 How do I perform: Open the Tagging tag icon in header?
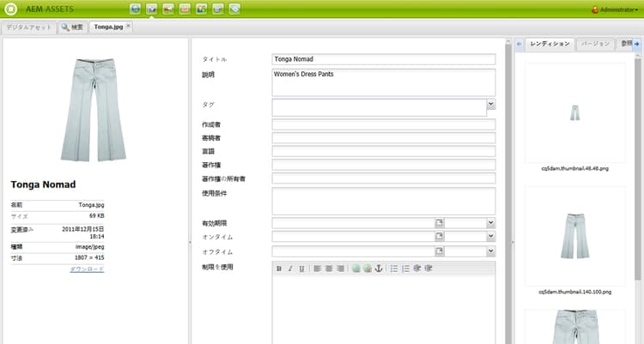tap(234, 9)
